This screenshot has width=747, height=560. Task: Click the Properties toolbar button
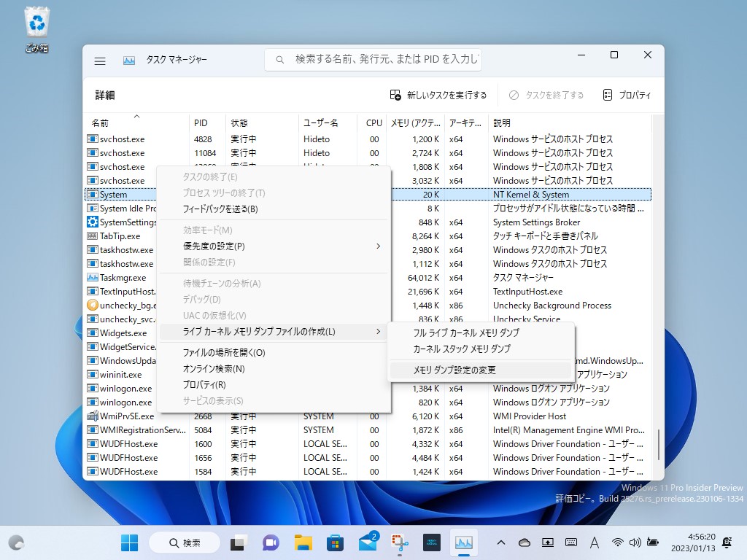[x=627, y=96]
